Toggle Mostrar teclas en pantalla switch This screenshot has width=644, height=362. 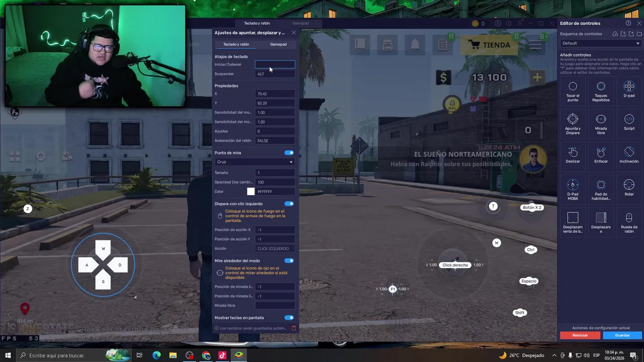[x=289, y=318]
